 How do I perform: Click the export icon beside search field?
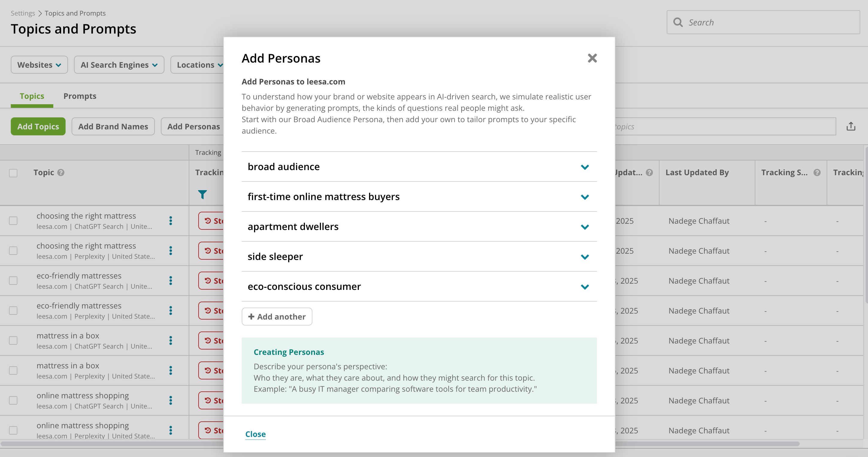[x=851, y=126]
